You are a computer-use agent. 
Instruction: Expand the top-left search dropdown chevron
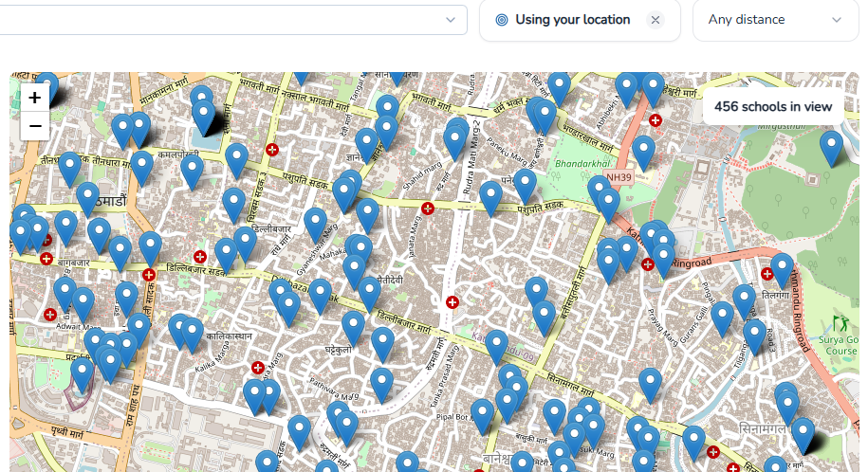(x=451, y=20)
